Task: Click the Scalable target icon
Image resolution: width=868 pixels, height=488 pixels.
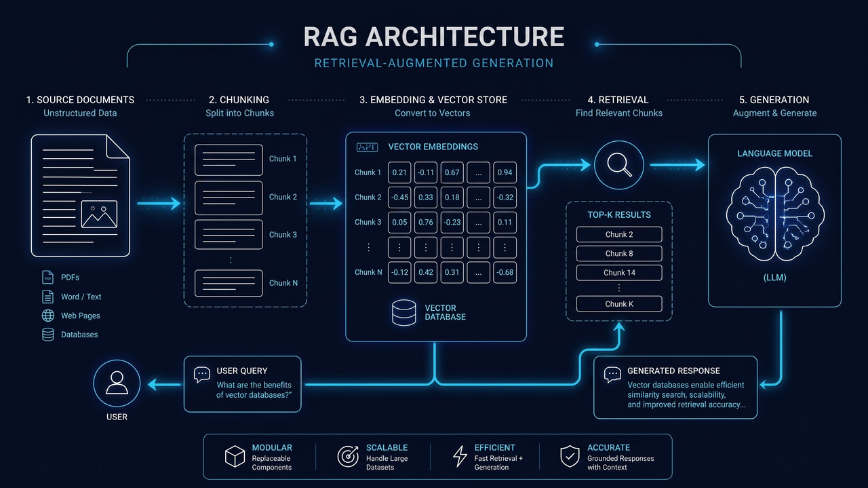Action: tap(348, 457)
